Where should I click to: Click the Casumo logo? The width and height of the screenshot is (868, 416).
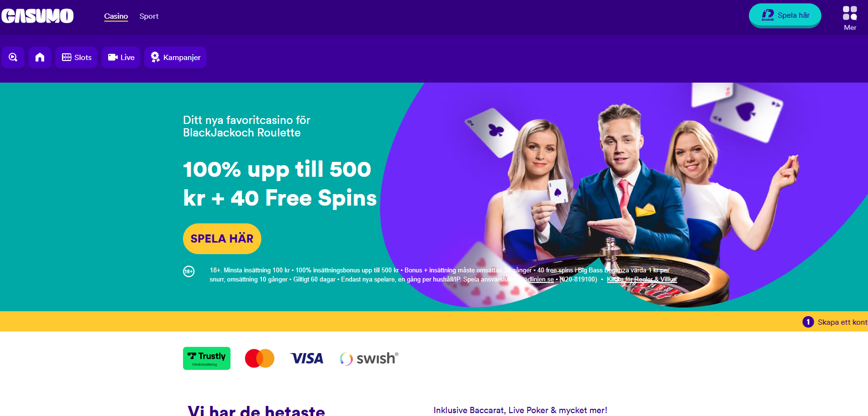[x=37, y=16]
